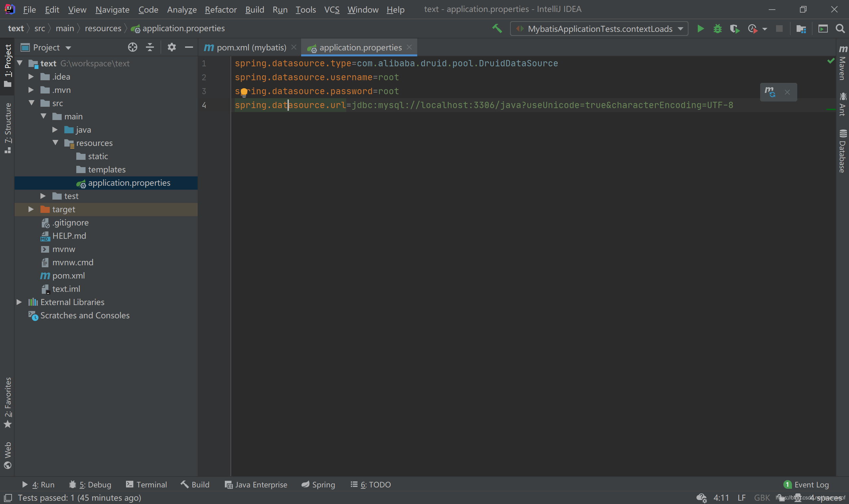This screenshot has width=849, height=504.
Task: Collapse the main folder
Action: (43, 116)
